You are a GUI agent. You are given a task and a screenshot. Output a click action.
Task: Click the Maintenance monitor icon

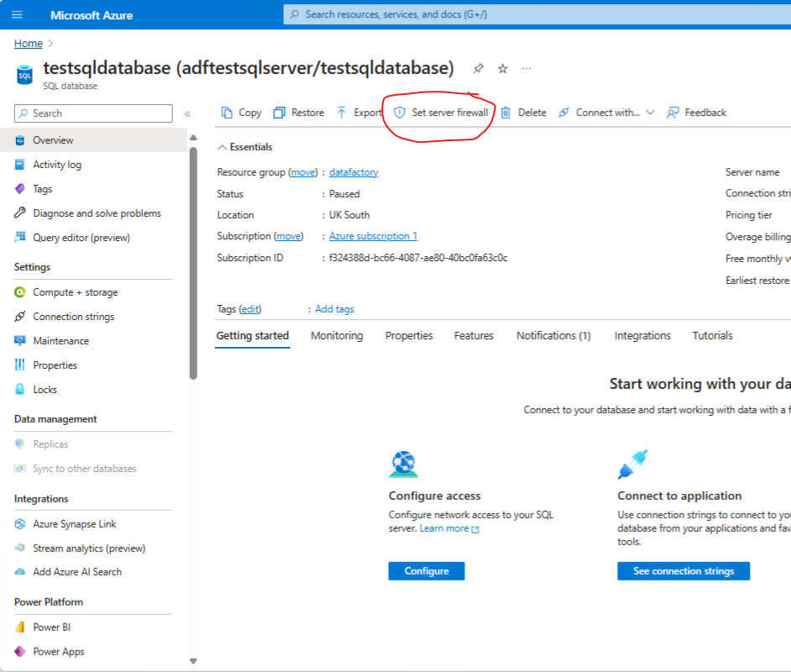[19, 340]
